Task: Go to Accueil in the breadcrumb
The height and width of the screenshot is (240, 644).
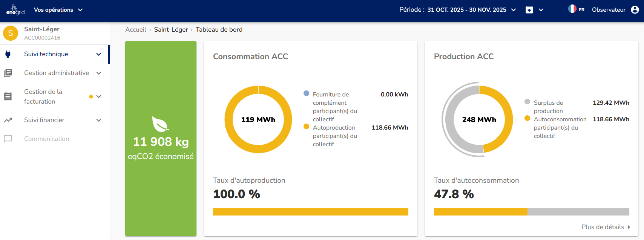Action: coord(136,30)
